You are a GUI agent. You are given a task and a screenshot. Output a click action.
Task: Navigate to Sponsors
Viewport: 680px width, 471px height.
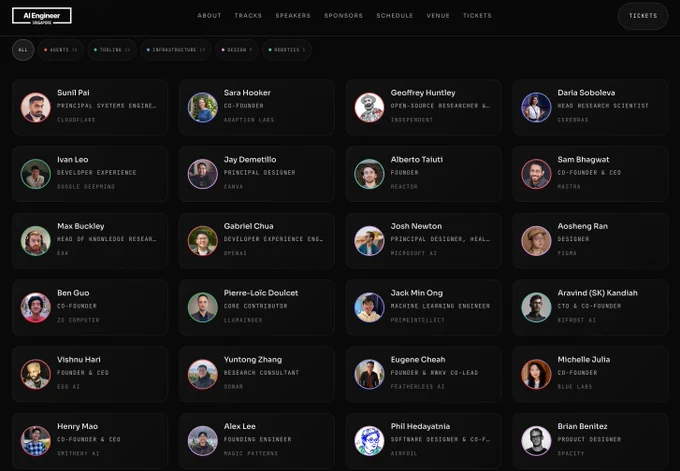(343, 16)
